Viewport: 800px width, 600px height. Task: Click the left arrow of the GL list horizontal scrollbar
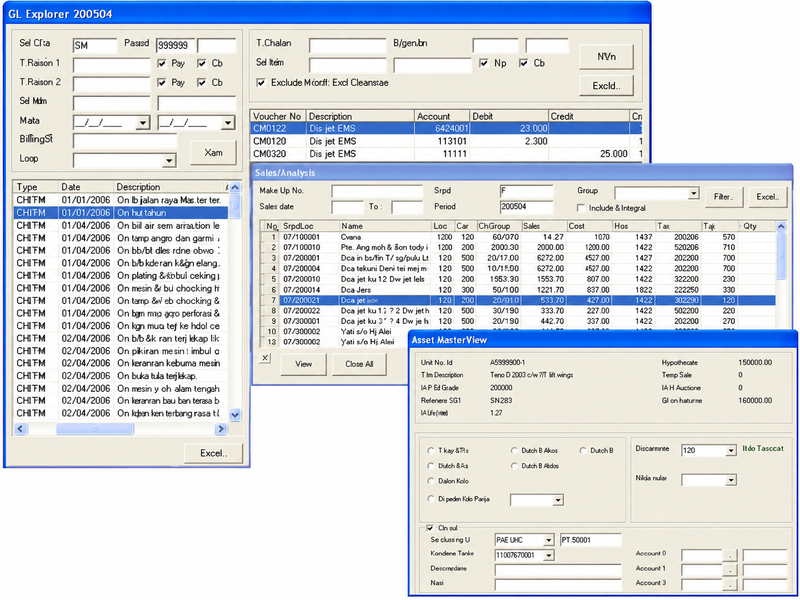point(20,429)
